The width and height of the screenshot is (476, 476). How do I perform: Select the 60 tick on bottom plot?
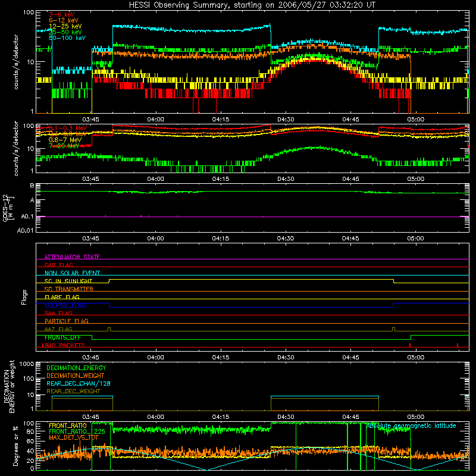[30, 441]
